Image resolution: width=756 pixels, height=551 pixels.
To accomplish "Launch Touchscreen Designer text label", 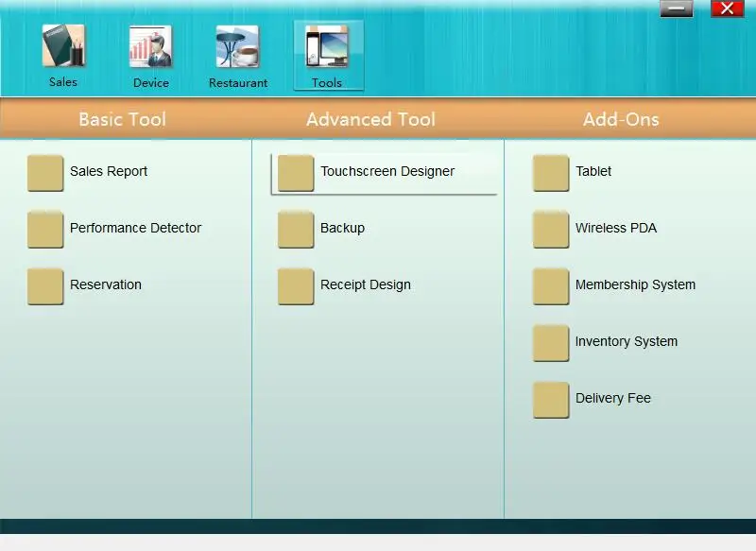I will point(387,171).
